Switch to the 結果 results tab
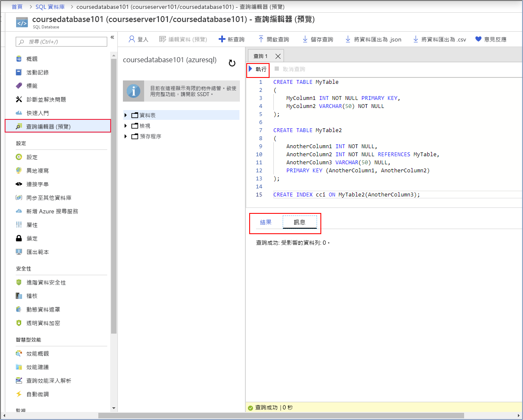This screenshot has width=523, height=420. (x=267, y=221)
